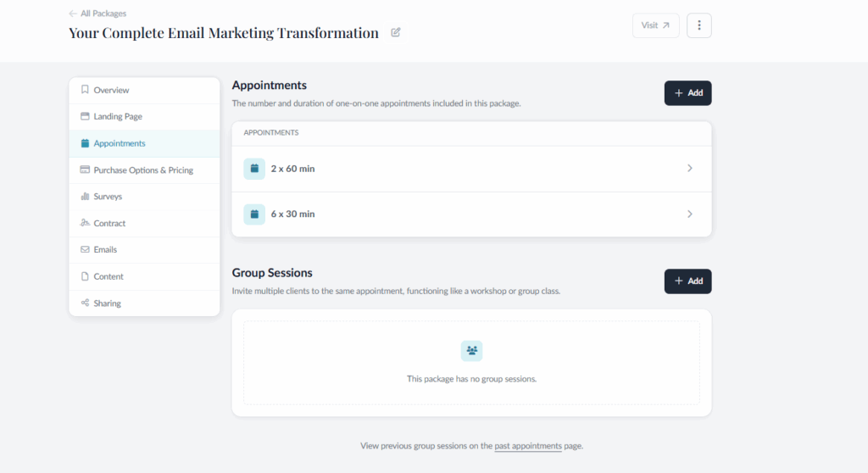
Task: Click calendar icon of 6 x 30 min
Action: pos(254,214)
